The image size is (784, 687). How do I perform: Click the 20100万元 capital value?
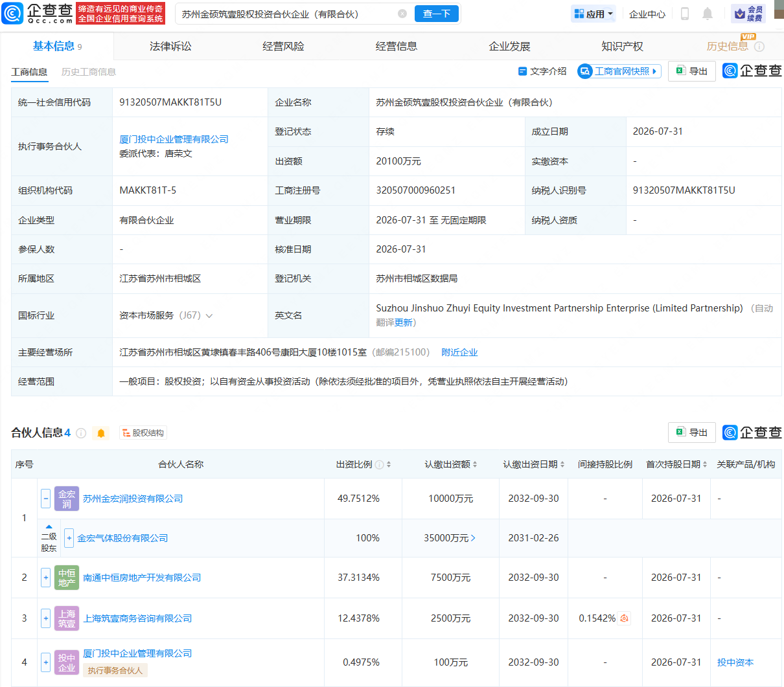coord(398,161)
